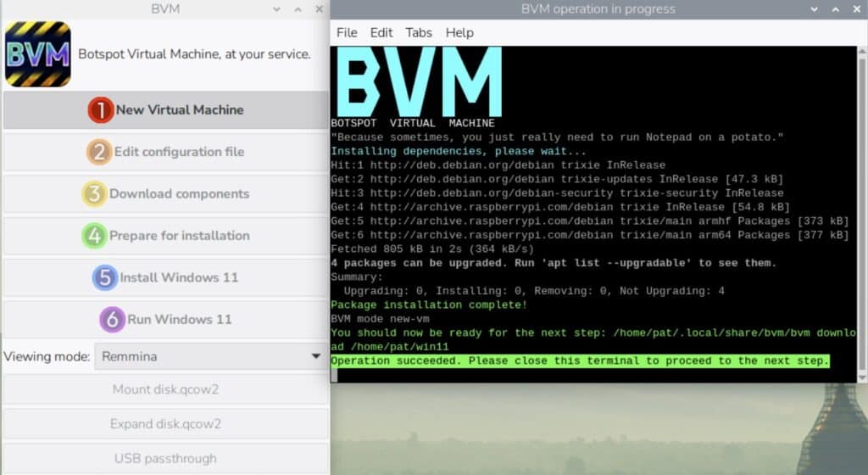Screen dimensions: 868x475
Task: Click the blue number 5 icon
Action: (x=105, y=277)
